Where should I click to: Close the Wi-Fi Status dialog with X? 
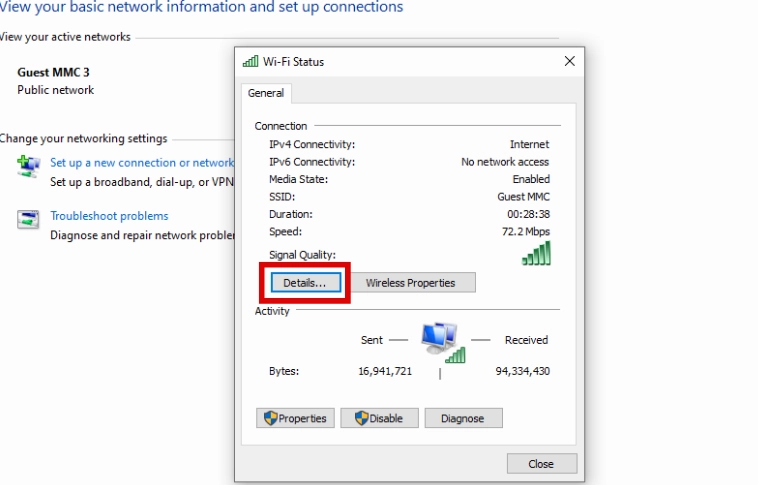(570, 61)
